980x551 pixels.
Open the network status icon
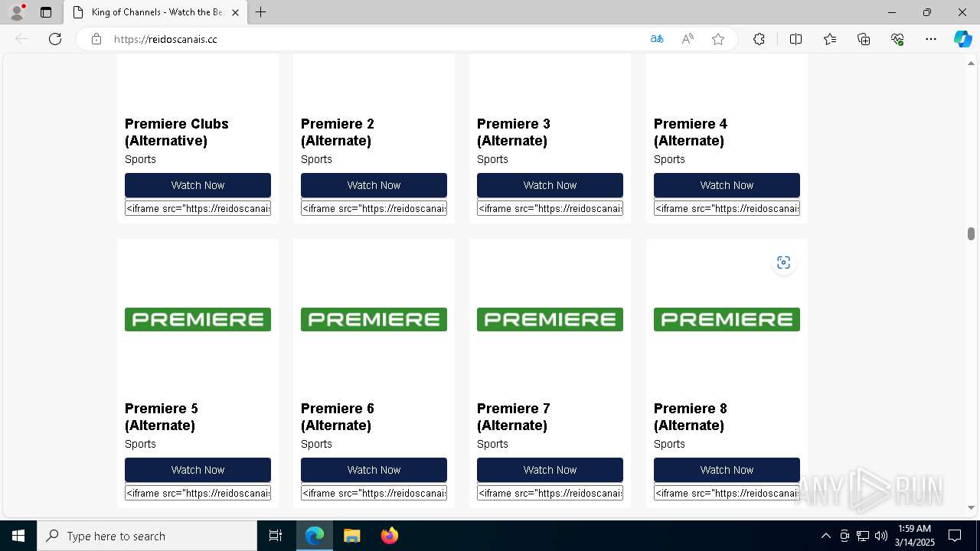click(x=863, y=536)
